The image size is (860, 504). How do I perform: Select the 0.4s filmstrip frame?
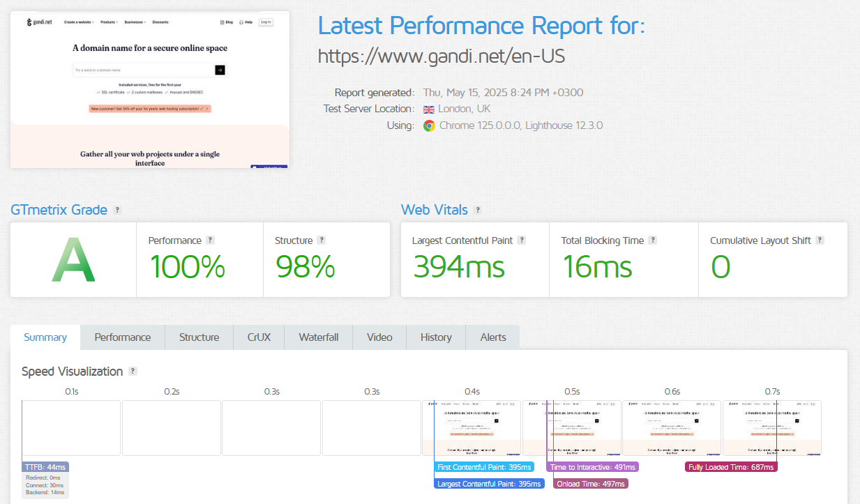pos(472,428)
